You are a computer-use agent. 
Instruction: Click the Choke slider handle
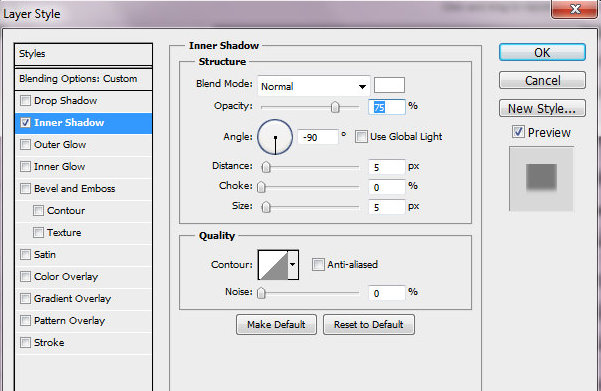click(x=261, y=187)
